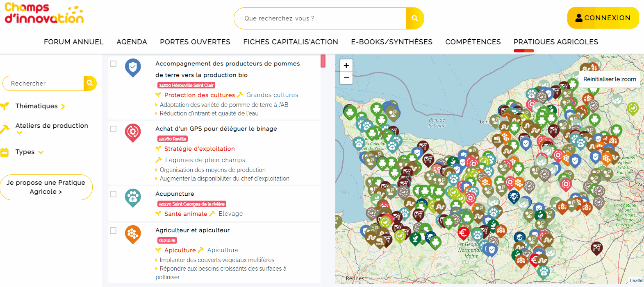
Task: Click the Réinitialiser le zoom map button
Action: point(610,79)
